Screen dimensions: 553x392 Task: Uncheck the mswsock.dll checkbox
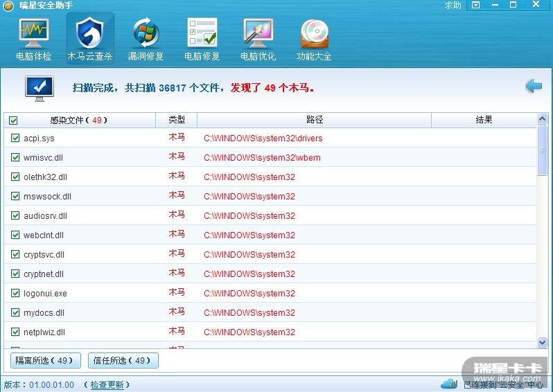coord(15,196)
